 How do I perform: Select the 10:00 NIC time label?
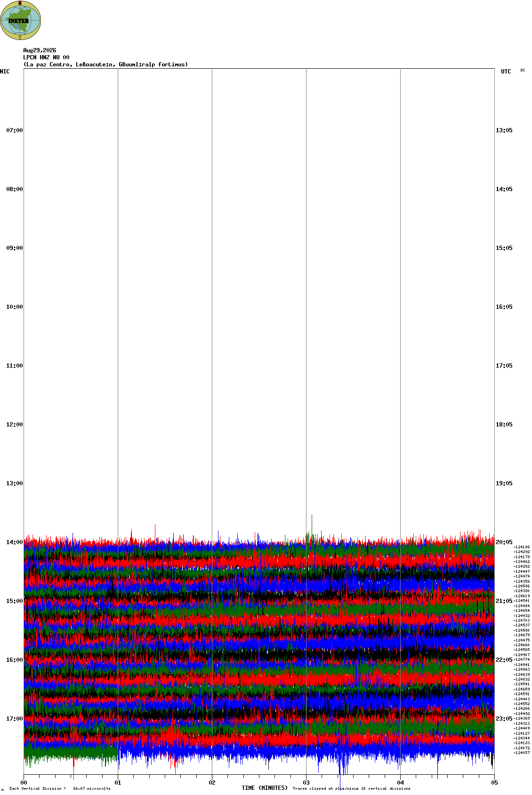(14, 307)
